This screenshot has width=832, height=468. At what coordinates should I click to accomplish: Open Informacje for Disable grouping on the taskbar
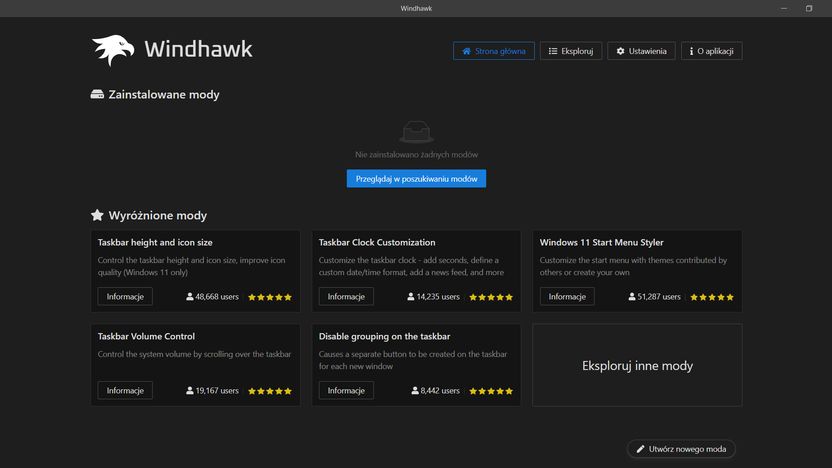(x=346, y=391)
